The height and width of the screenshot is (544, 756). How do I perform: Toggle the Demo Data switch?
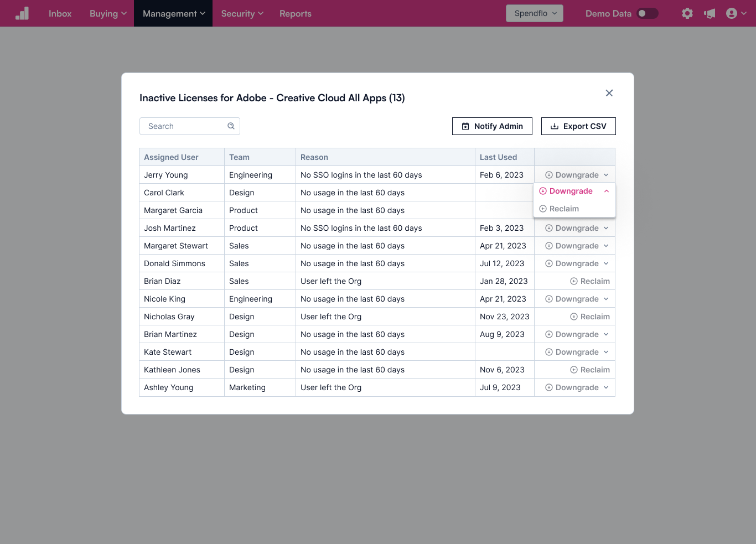(647, 13)
